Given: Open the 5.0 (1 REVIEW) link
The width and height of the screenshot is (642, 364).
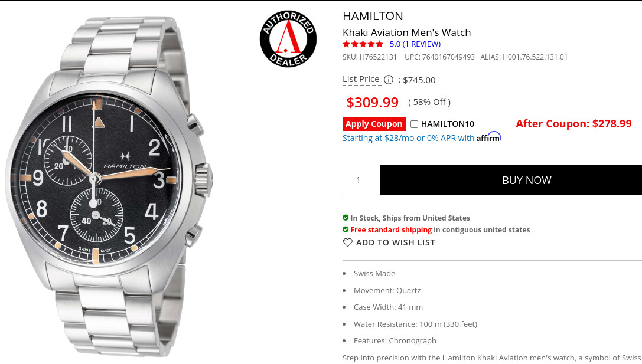Looking at the screenshot, I should (415, 44).
